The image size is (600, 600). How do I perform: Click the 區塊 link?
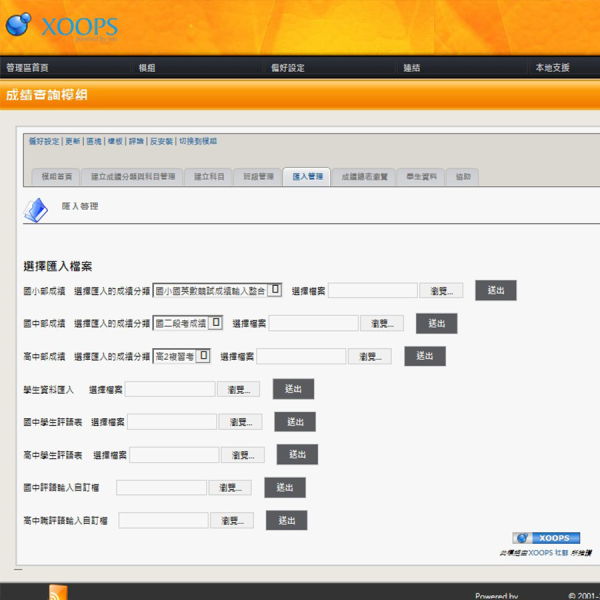(94, 141)
